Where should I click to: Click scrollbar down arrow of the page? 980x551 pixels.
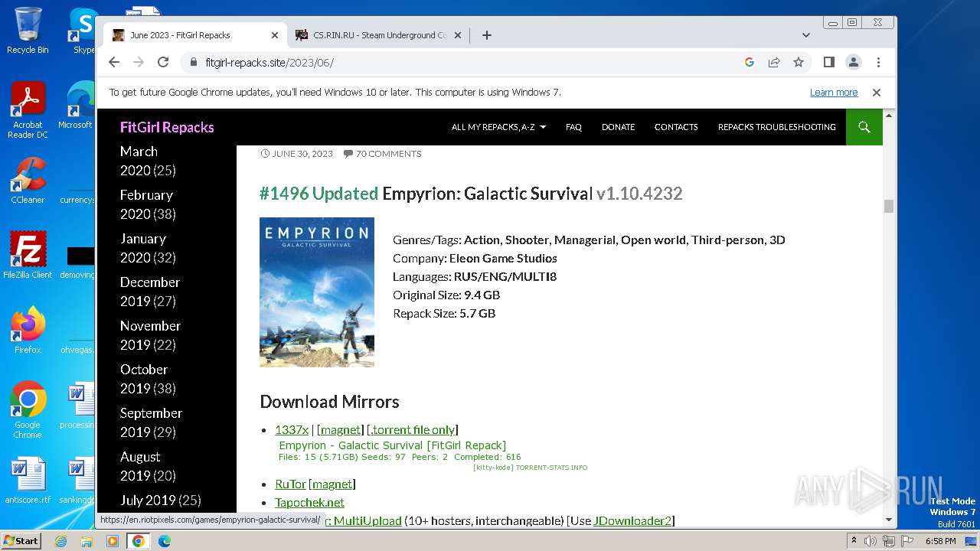click(x=889, y=520)
